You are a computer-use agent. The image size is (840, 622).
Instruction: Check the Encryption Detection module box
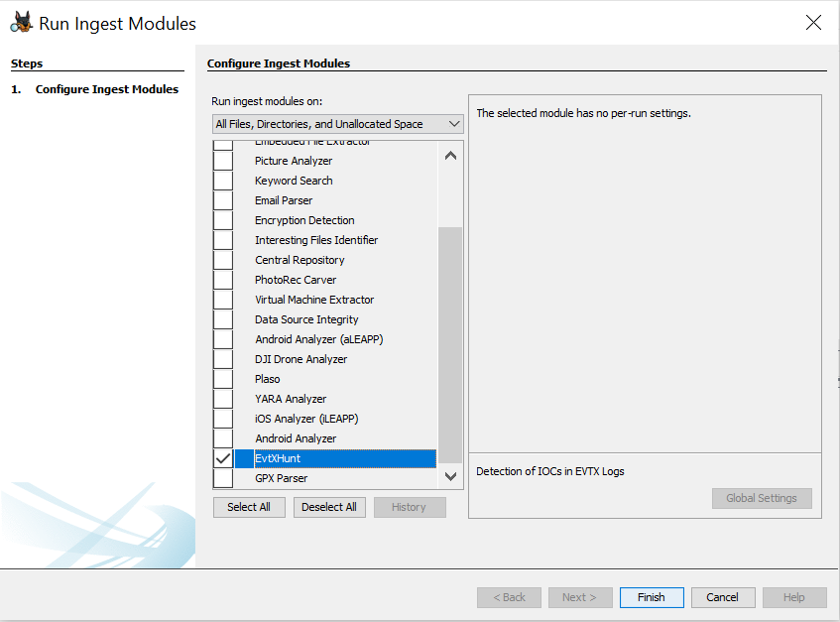pos(223,220)
